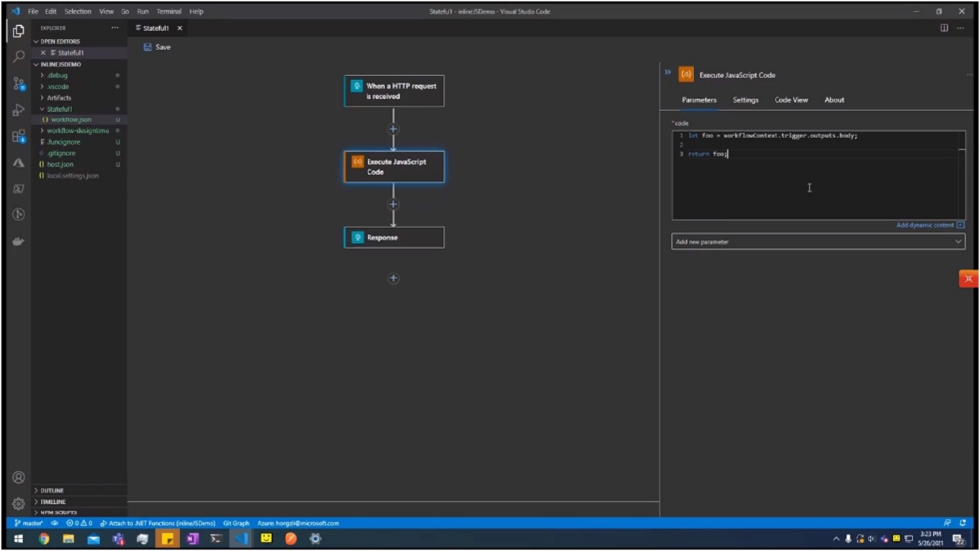The height and width of the screenshot is (551, 980).
Task: Click the Manage gear icon
Action: click(x=18, y=503)
